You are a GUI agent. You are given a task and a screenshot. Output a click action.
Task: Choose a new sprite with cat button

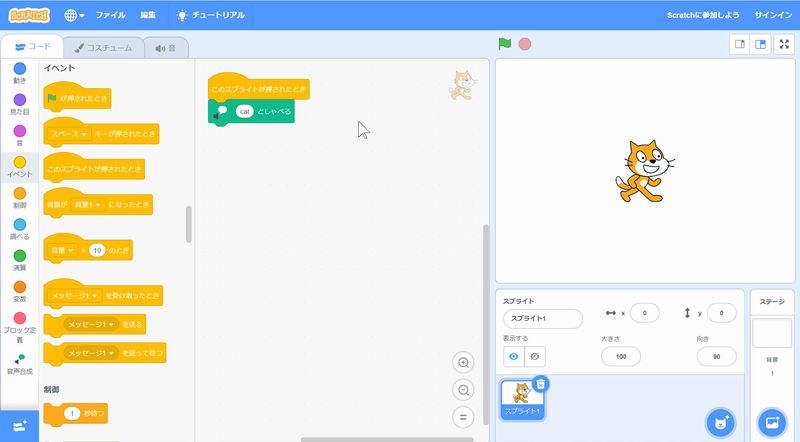[719, 423]
